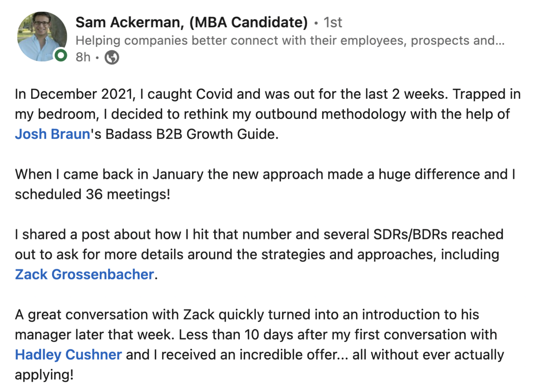Click the 'Helping companies better connect' headline
545x392 pixels.
(290, 40)
